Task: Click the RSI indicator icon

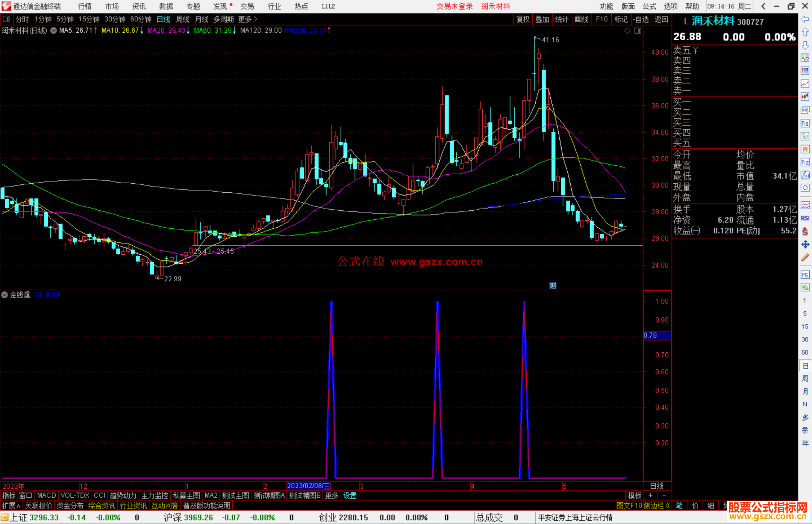Action: 805,218
